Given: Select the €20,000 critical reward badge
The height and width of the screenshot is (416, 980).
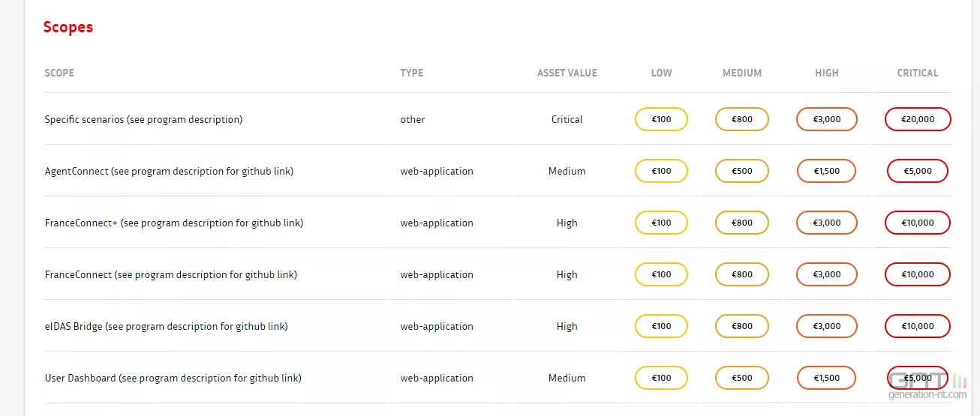Looking at the screenshot, I should click(918, 119).
